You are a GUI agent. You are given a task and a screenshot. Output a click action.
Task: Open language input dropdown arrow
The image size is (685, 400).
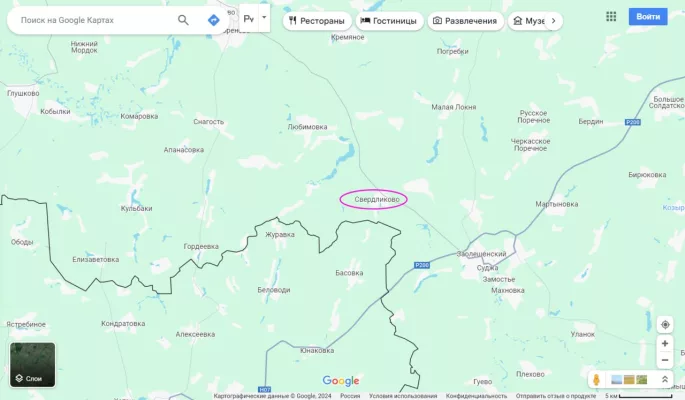click(x=264, y=17)
